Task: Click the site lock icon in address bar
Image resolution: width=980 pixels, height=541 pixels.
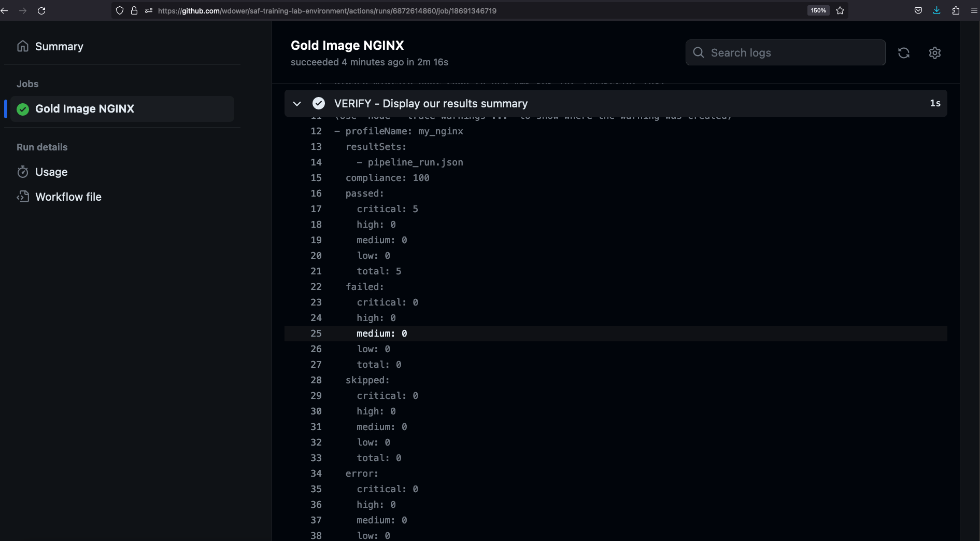Action: [x=134, y=10]
